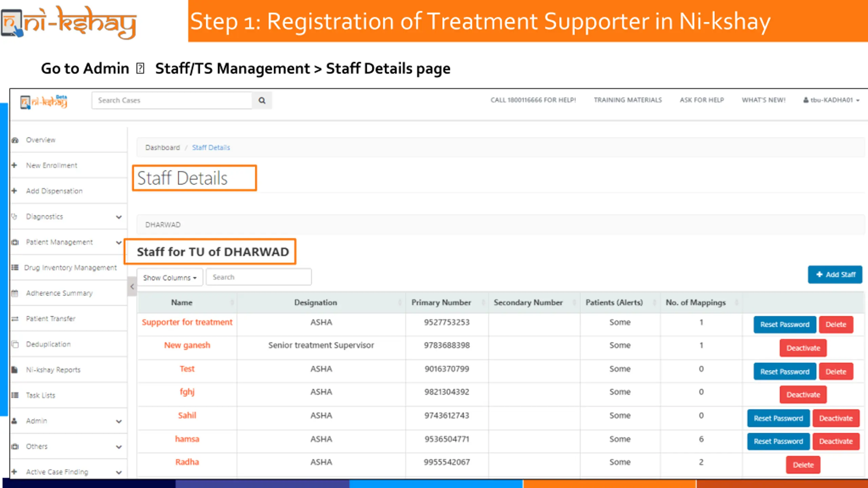Open the tbu-KADHA01 user dropdown
This screenshot has width=868, height=488.
tap(831, 100)
